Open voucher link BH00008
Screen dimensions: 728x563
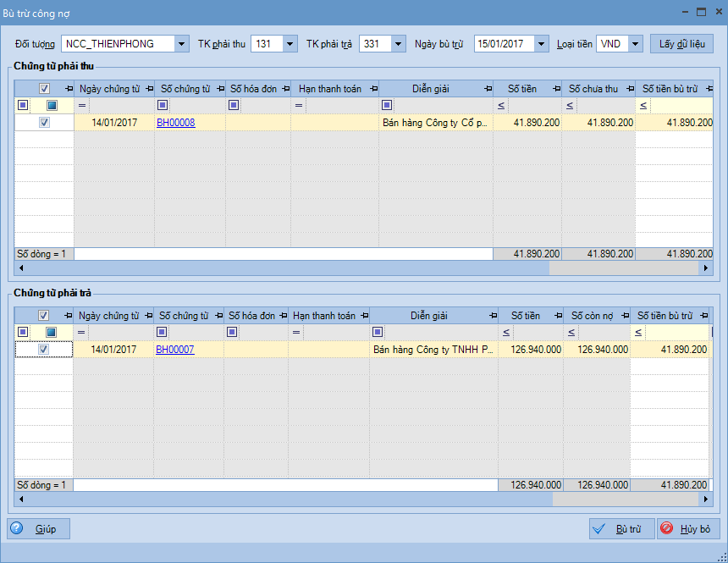pos(175,122)
